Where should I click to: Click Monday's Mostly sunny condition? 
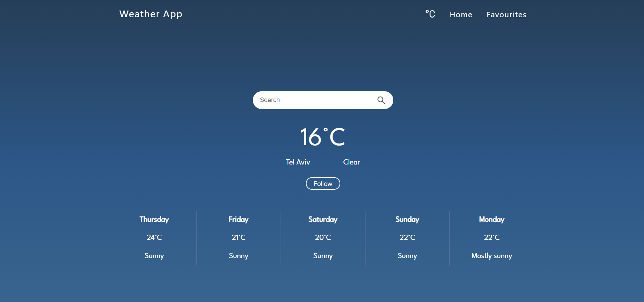[492, 256]
